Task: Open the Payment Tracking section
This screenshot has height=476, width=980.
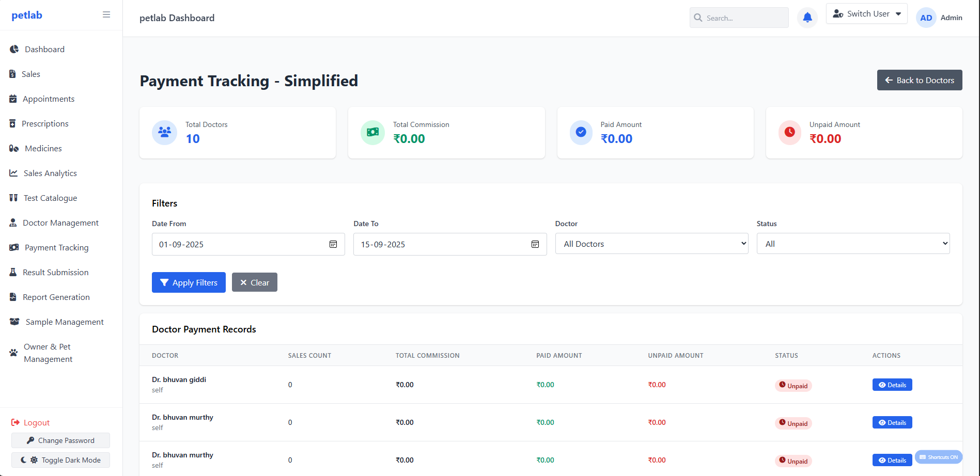Action: (57, 247)
